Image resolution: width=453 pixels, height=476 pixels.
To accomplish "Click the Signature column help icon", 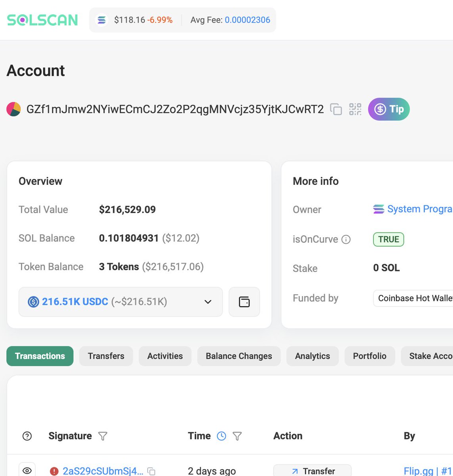I will pyautogui.click(x=27, y=436).
